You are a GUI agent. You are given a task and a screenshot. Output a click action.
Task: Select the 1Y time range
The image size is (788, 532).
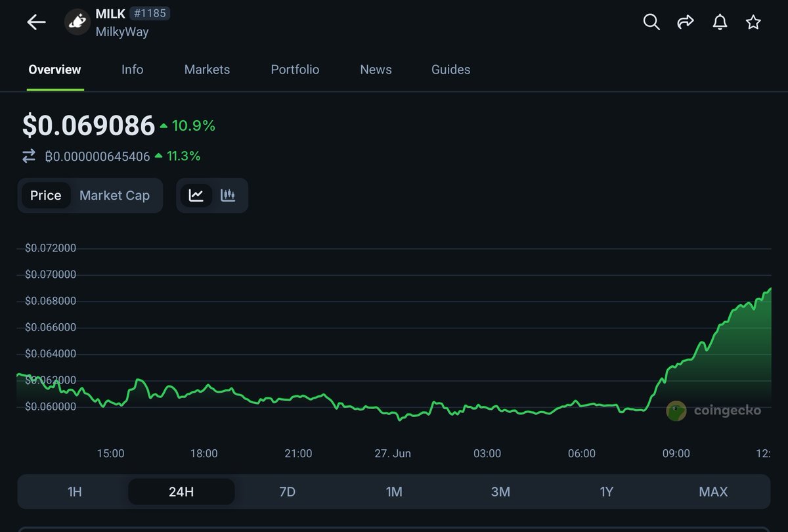point(607,492)
